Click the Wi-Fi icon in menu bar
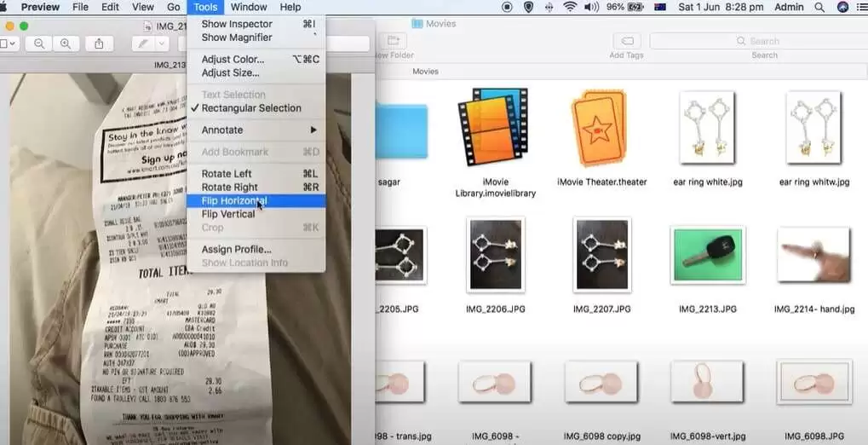This screenshot has height=445, width=868. click(x=570, y=7)
